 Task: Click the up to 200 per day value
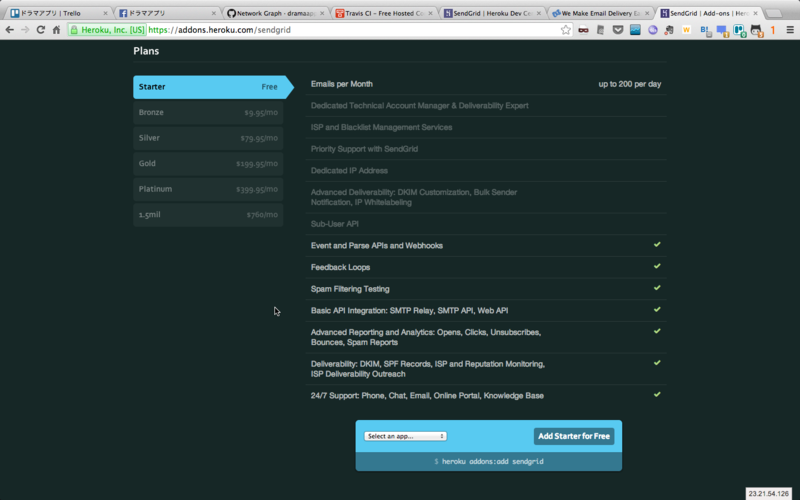click(x=630, y=84)
